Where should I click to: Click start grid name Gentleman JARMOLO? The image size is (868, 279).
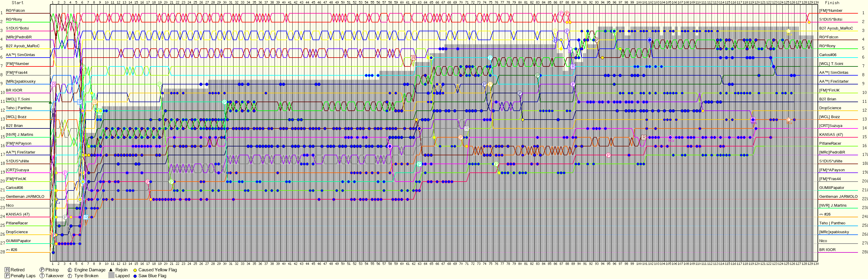[x=25, y=196]
